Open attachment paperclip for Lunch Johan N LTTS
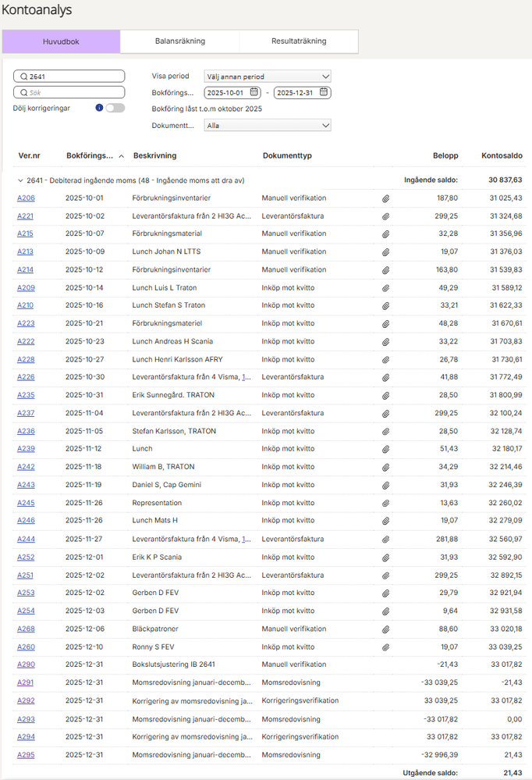 pyautogui.click(x=385, y=252)
